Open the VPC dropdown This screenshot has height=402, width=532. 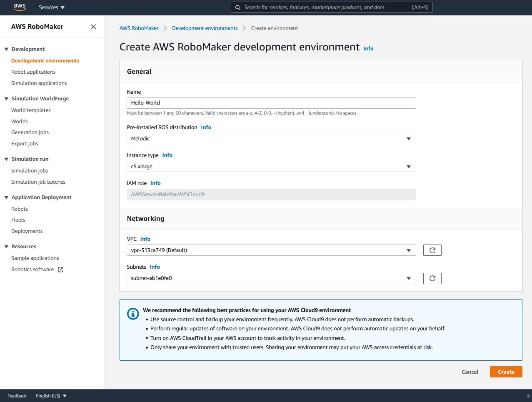271,250
